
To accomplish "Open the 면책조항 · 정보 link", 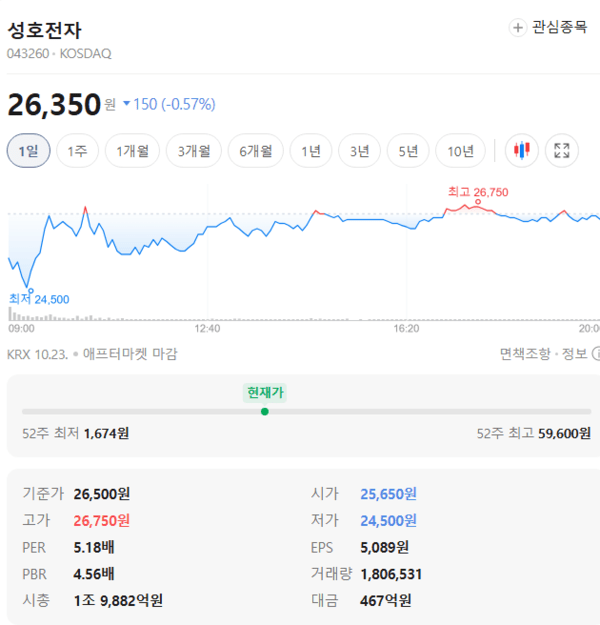I will pos(544,354).
